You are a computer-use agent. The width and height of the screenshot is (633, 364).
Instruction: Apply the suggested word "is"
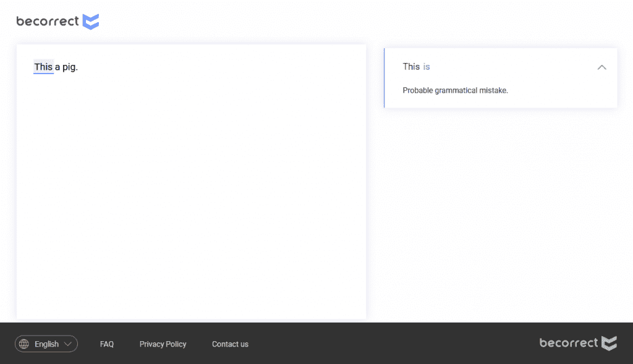(427, 67)
